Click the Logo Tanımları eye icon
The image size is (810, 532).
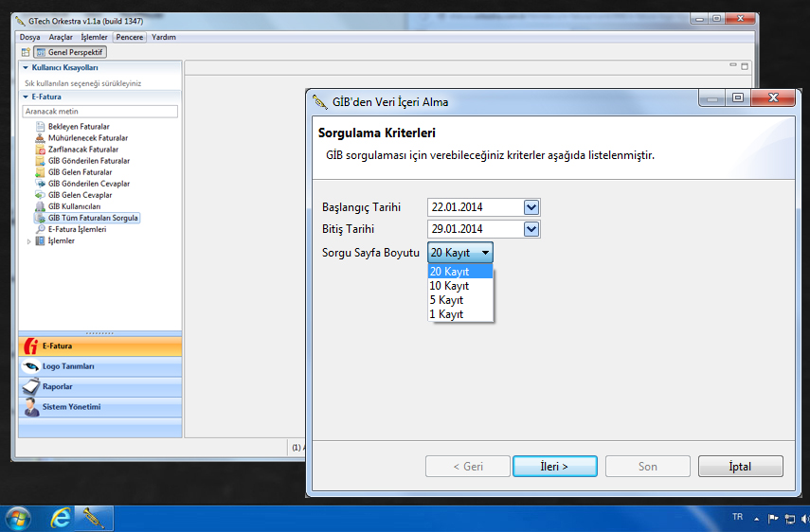coord(31,366)
